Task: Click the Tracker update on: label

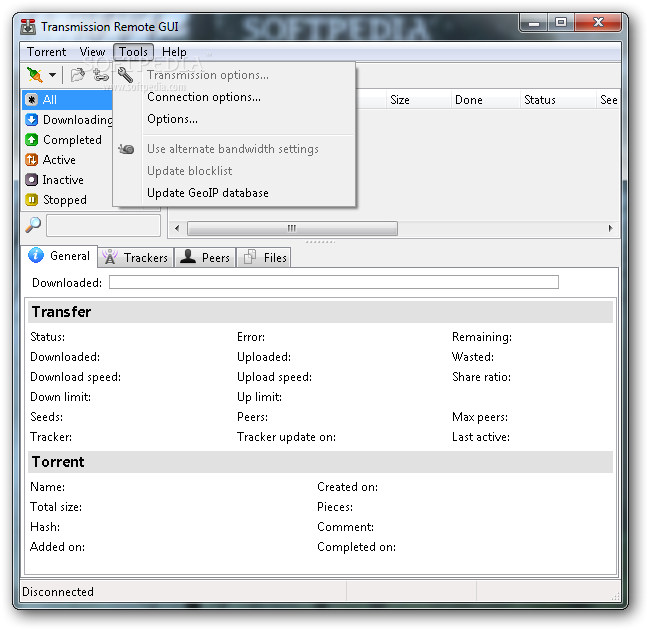Action: pyautogui.click(x=286, y=437)
